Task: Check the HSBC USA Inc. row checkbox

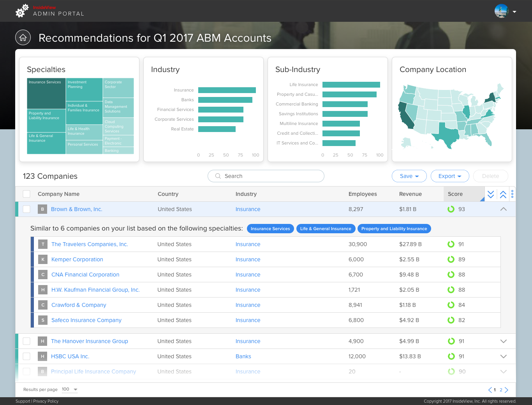Action: click(26, 356)
